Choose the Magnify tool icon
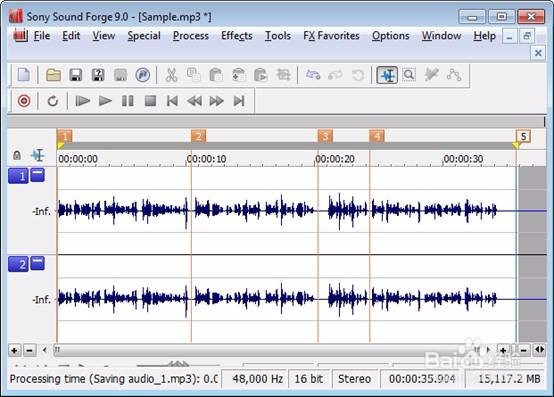This screenshot has height=397, width=554. 409,75
